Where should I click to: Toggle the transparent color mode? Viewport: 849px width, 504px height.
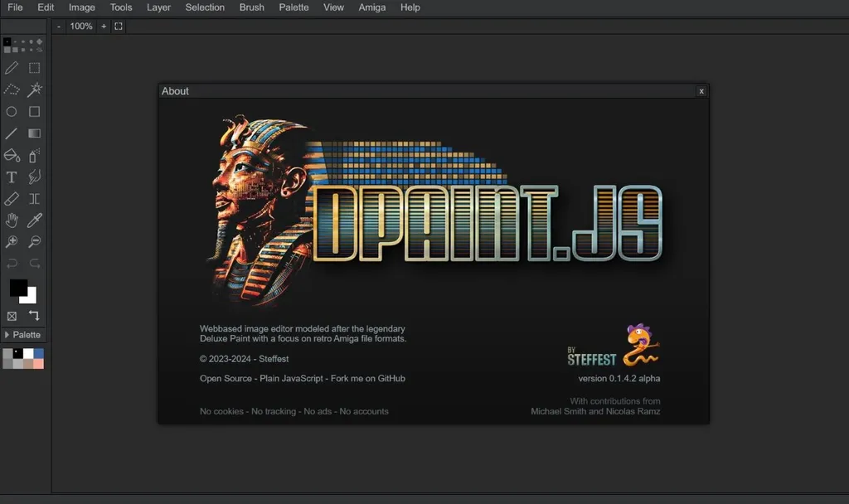pos(11,316)
